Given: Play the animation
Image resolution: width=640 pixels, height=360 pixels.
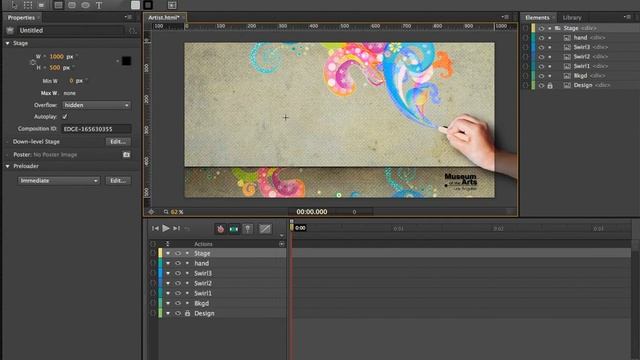Looking at the screenshot, I should click(166, 229).
